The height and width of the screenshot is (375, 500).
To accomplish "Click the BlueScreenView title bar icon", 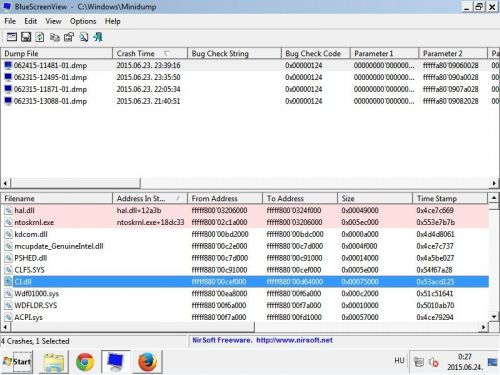I will (7, 6).
